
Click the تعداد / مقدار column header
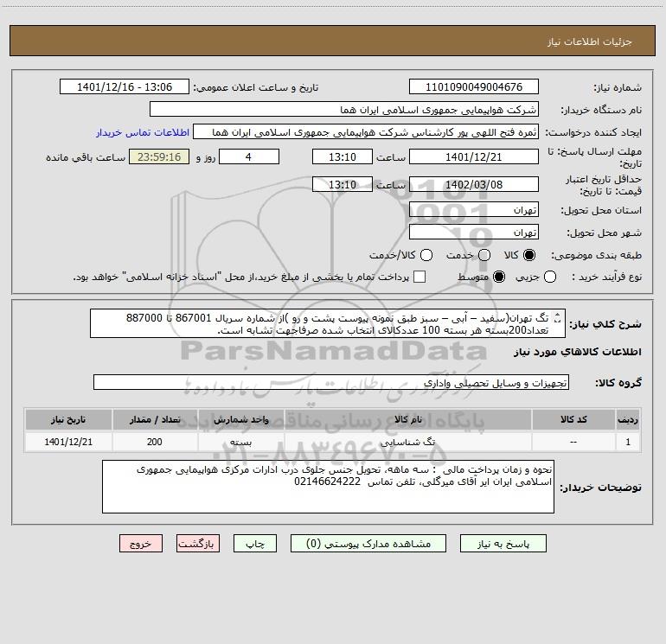155,419
